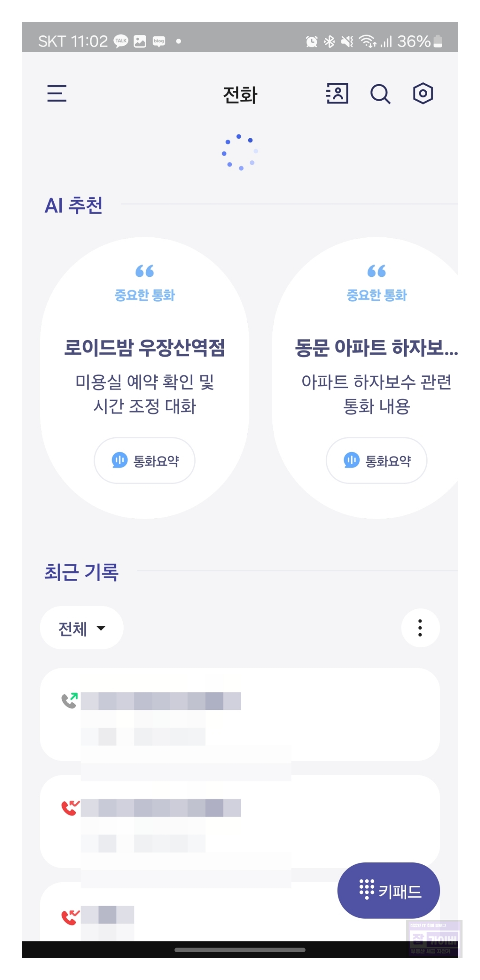Screen dimensions: 480x980
Task: Tap the AI 추천 section header
Action: point(74,205)
